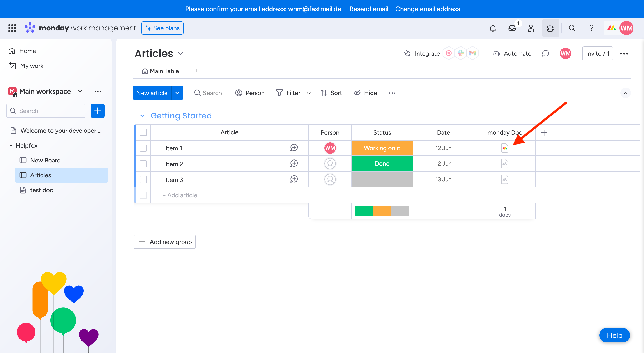Click the search everything magnifier icon
Viewport: 644px width, 353px height.
point(572,28)
